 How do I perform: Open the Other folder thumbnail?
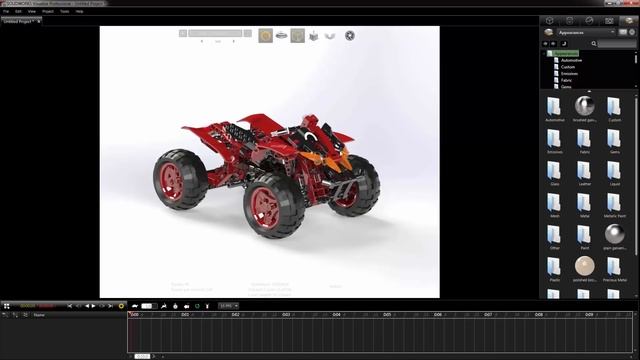point(554,235)
